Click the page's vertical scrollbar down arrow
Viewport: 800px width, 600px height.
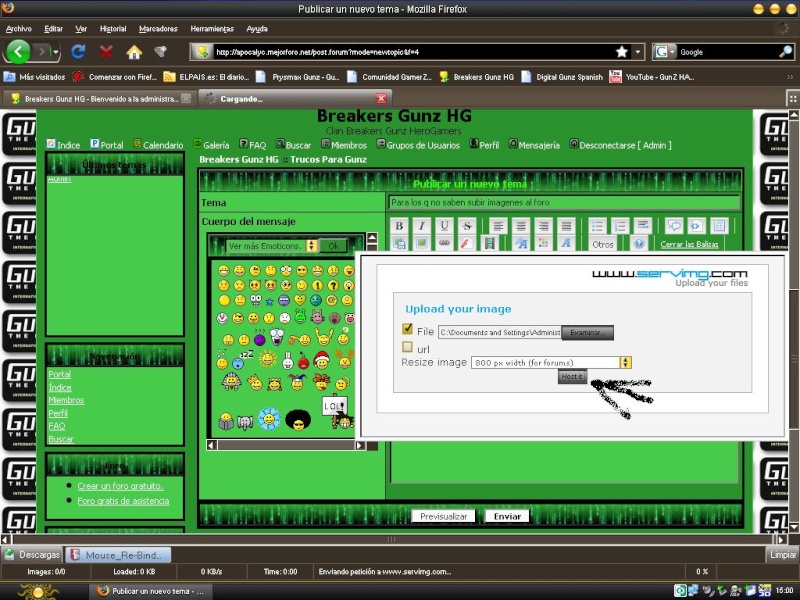[x=793, y=527]
